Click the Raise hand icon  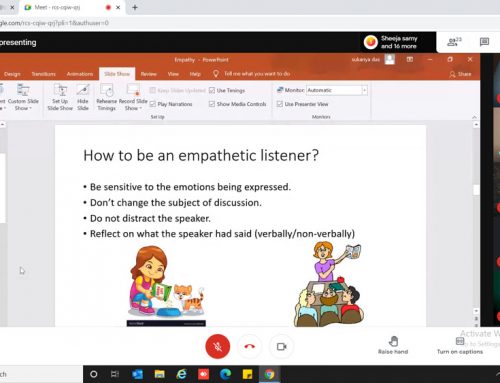pos(393,341)
